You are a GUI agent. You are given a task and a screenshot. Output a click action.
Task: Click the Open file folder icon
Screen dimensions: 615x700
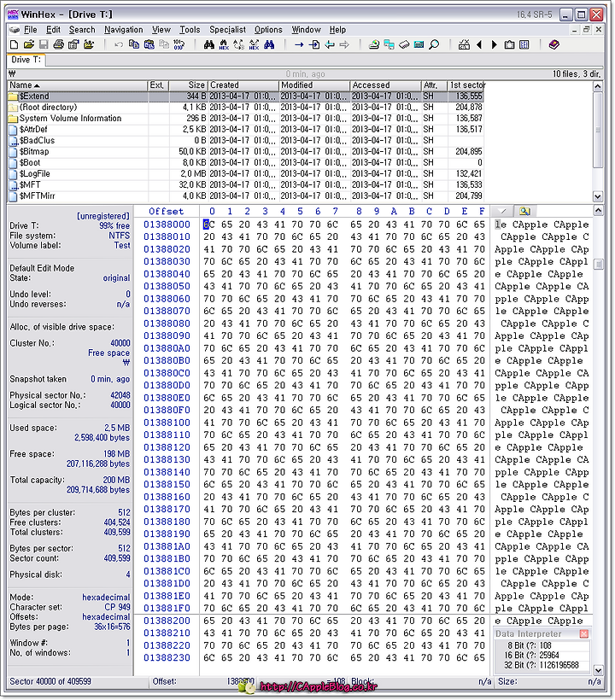pyautogui.click(x=29, y=44)
